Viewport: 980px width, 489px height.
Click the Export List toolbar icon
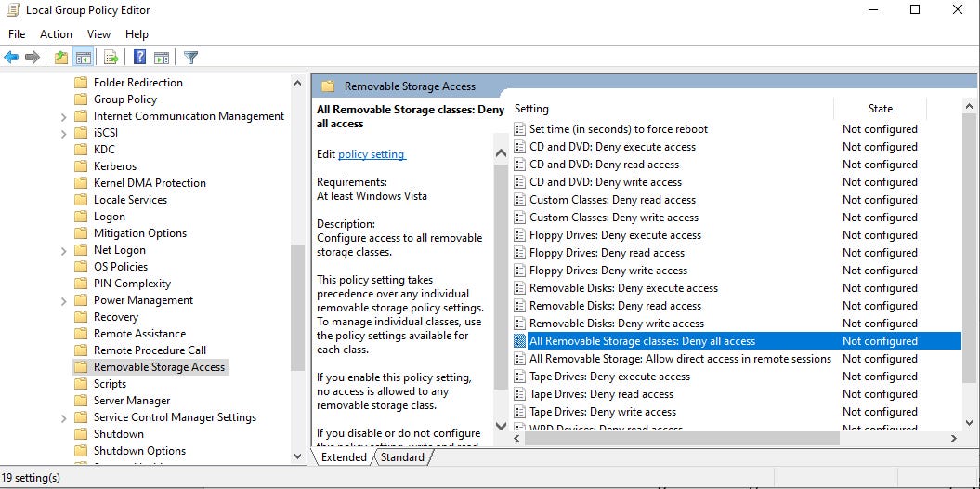(x=111, y=58)
